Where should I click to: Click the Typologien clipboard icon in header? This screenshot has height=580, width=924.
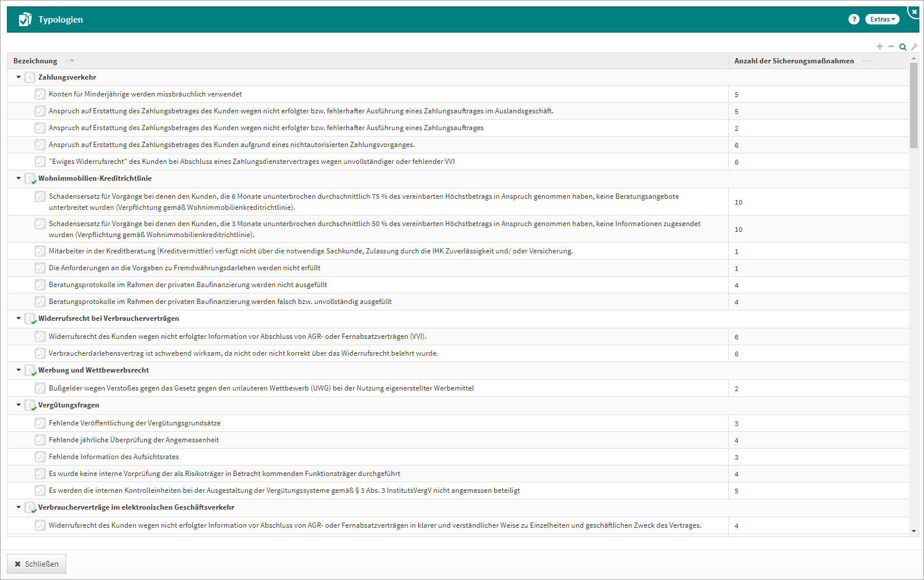25,19
